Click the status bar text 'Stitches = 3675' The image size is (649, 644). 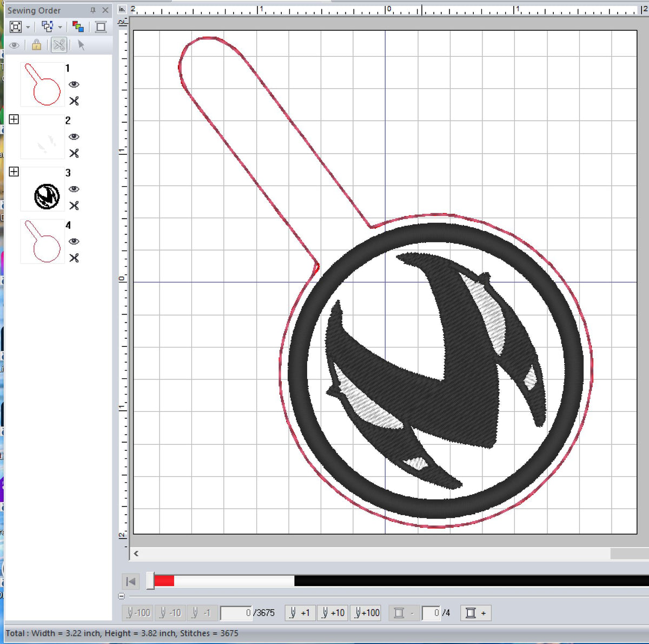click(209, 633)
